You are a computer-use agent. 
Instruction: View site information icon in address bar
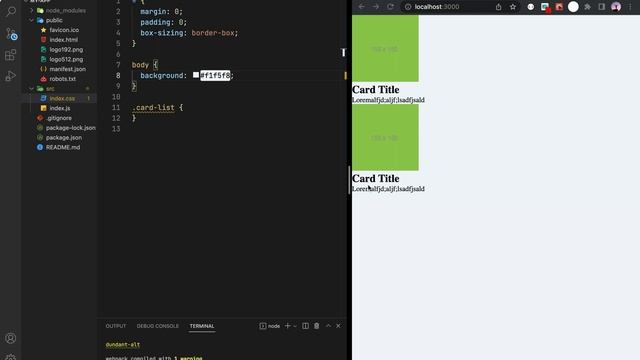click(x=408, y=7)
